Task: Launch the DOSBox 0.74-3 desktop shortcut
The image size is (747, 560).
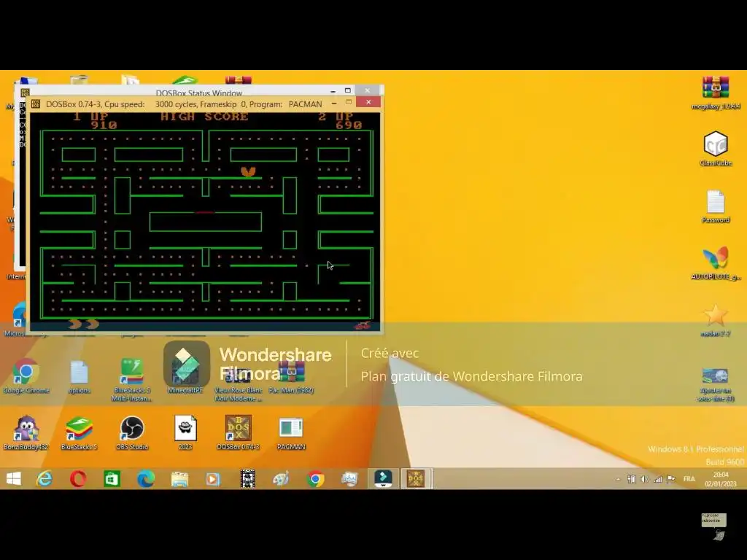Action: click(239, 433)
